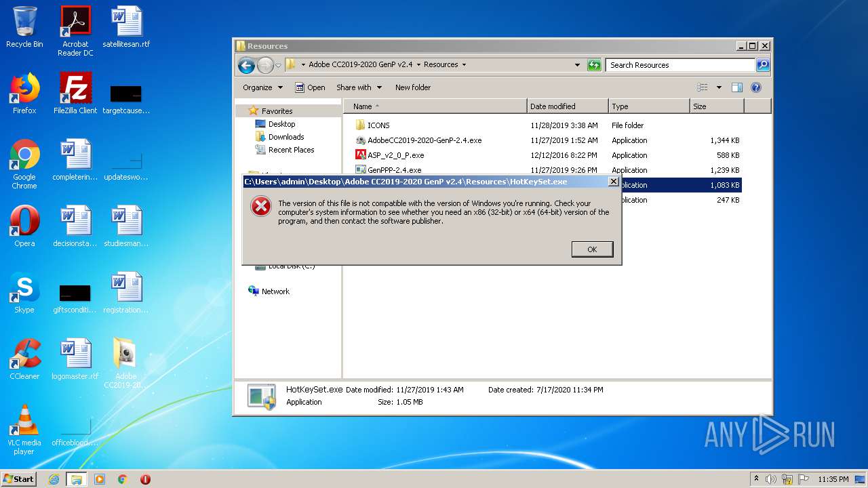
Task: Sort by Name column header
Action: (435, 106)
